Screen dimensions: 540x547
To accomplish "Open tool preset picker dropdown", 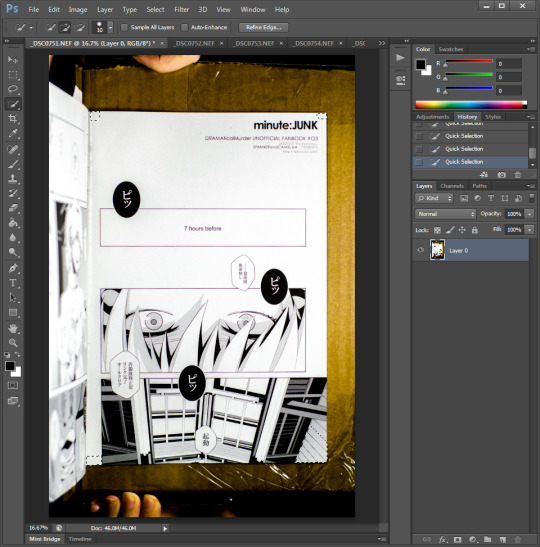I will click(x=31, y=27).
